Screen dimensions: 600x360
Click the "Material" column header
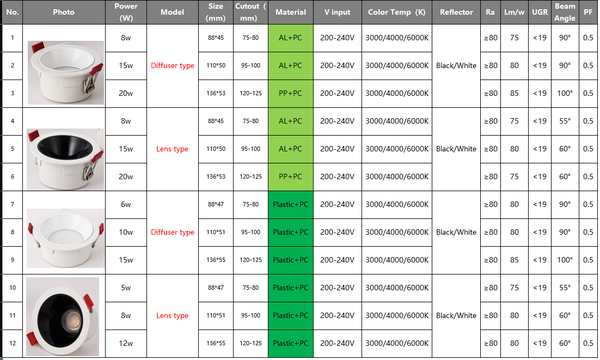(291, 12)
